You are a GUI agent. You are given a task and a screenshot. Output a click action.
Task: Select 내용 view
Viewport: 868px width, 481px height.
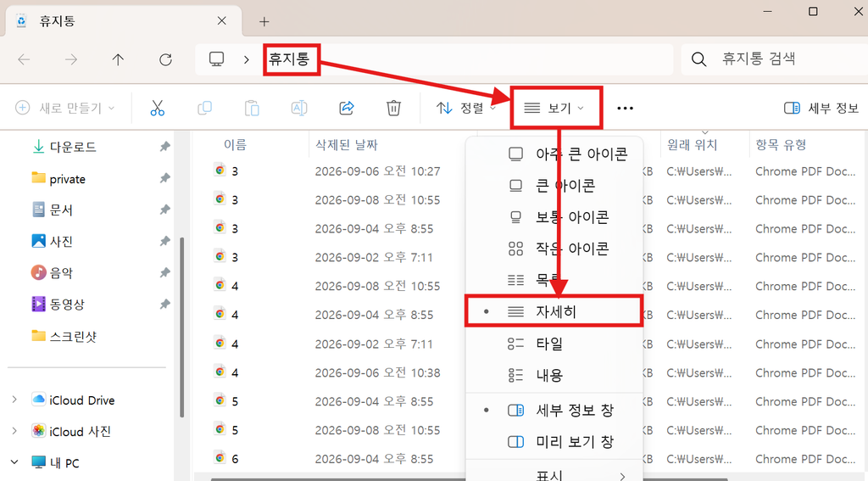pyautogui.click(x=554, y=376)
